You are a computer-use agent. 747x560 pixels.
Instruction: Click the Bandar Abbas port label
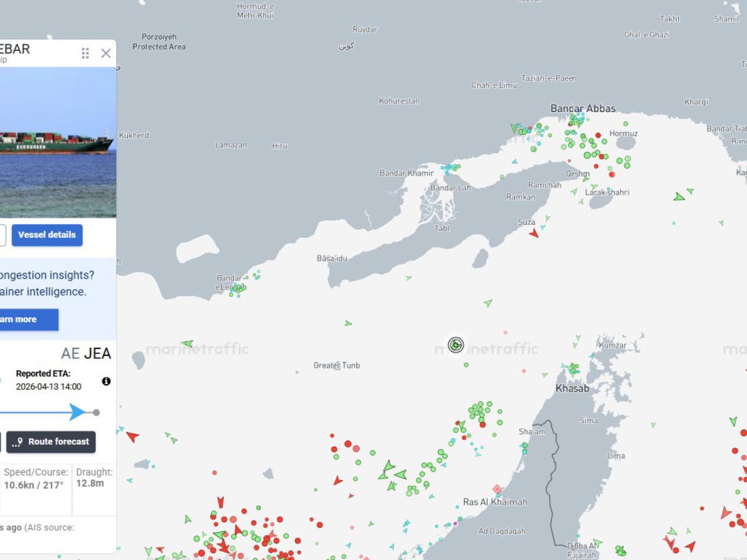tap(583, 109)
